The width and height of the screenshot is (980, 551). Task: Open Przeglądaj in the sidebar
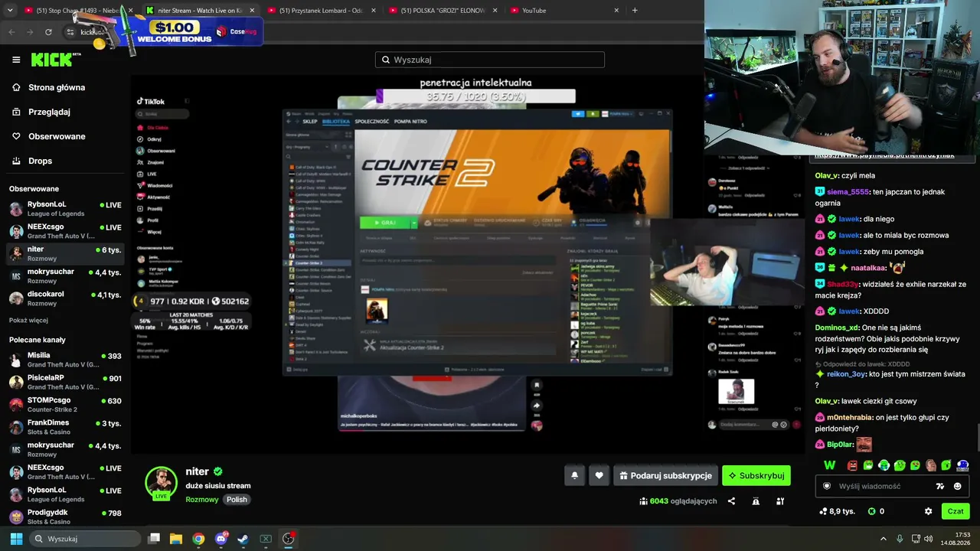coord(49,112)
